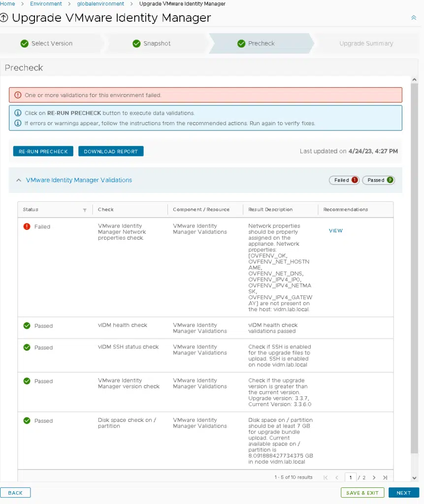Click green check icon on Snapshot step

136,43
